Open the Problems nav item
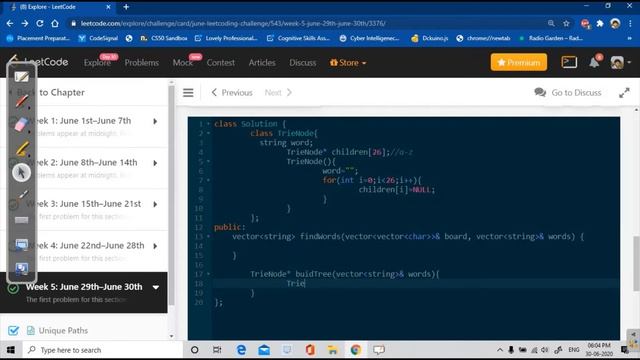 point(142,62)
